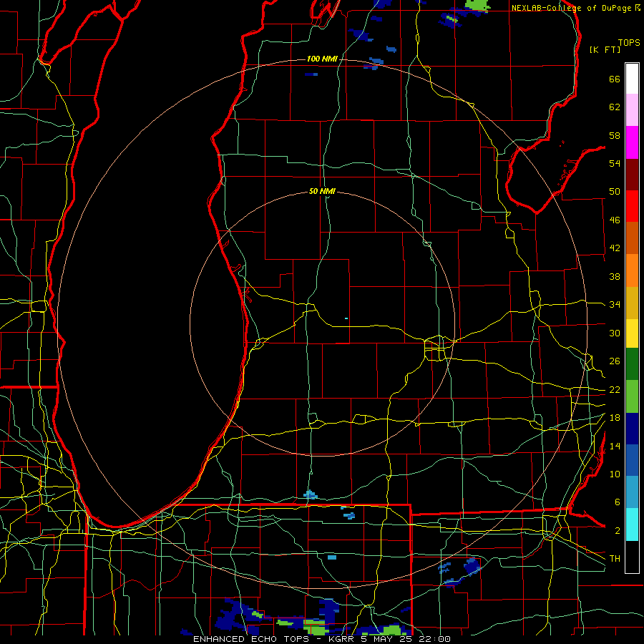Viewport: 644px width, 644px height.
Task: Click the 6 legend value
Action: point(617,502)
